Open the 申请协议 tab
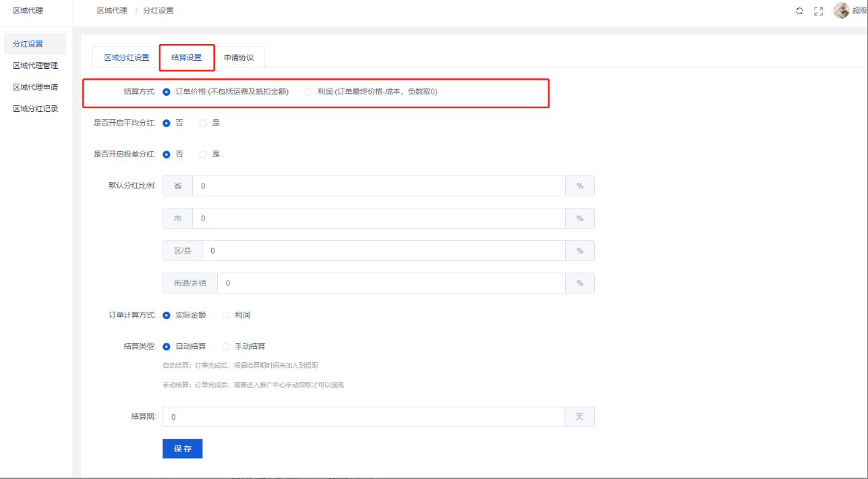The image size is (868, 479). coord(239,57)
